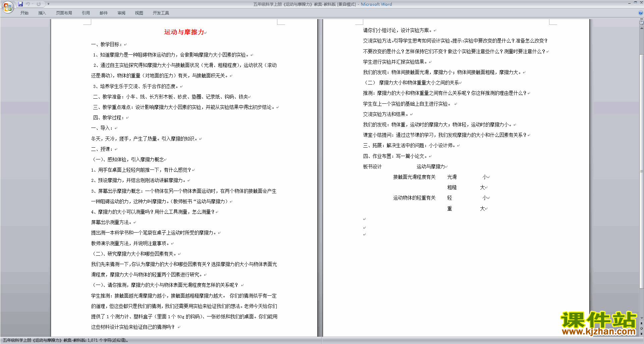Click the line 屏幕出示测量方法。
Viewport: 644px width, 344px height.
112,222
